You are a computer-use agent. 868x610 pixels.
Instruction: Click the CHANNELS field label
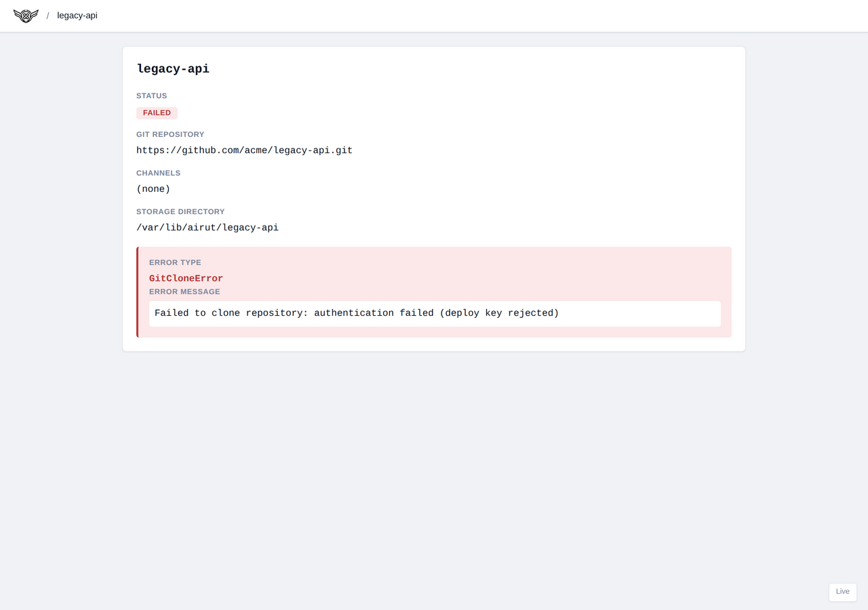pos(158,173)
